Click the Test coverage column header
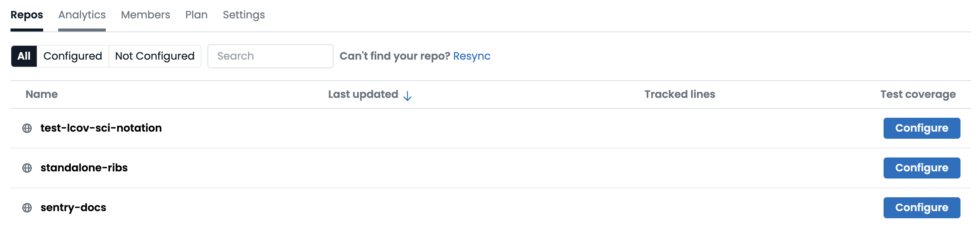Viewport: 980px width, 225px height. coord(918,94)
